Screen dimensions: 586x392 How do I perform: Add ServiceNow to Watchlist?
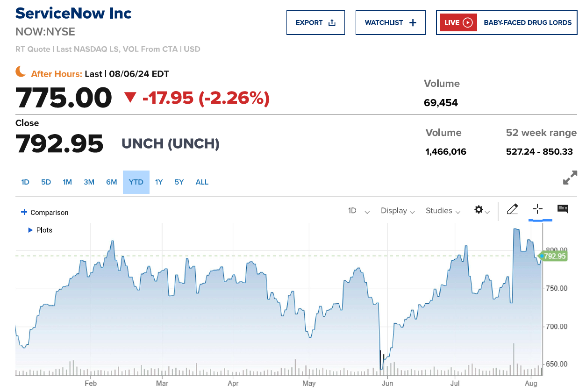point(390,22)
